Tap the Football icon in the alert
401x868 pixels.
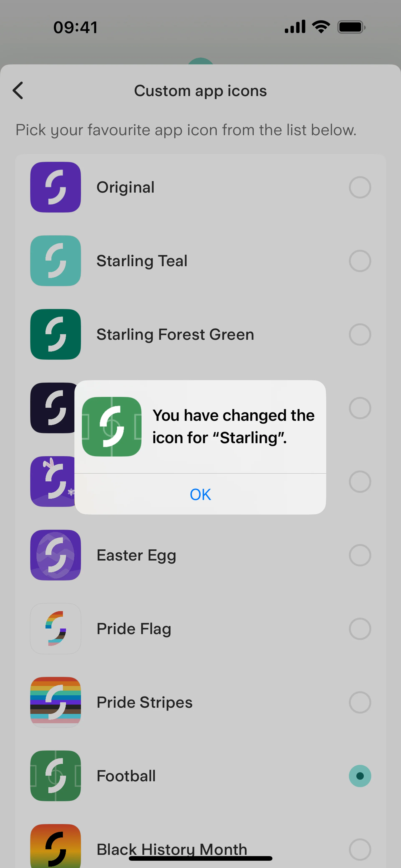coord(112,427)
